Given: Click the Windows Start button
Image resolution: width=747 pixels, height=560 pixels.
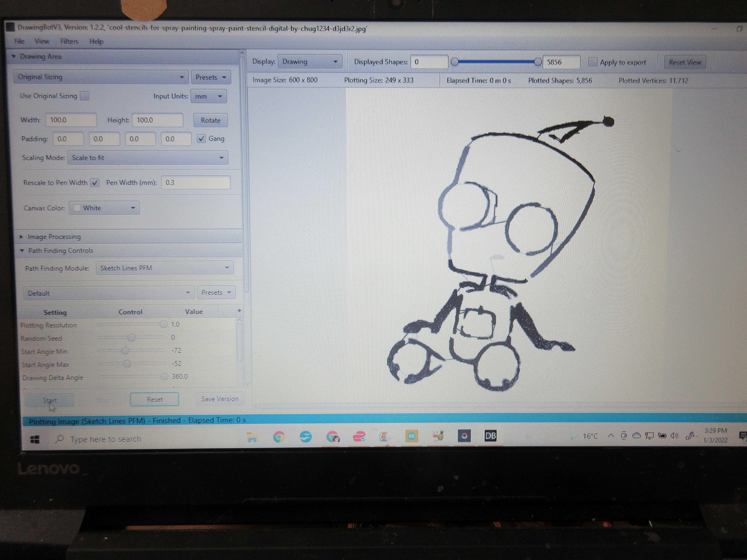Looking at the screenshot, I should [x=35, y=439].
